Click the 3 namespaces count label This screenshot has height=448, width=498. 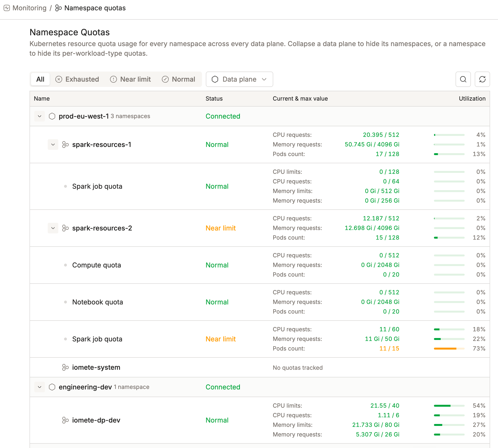pyautogui.click(x=130, y=116)
